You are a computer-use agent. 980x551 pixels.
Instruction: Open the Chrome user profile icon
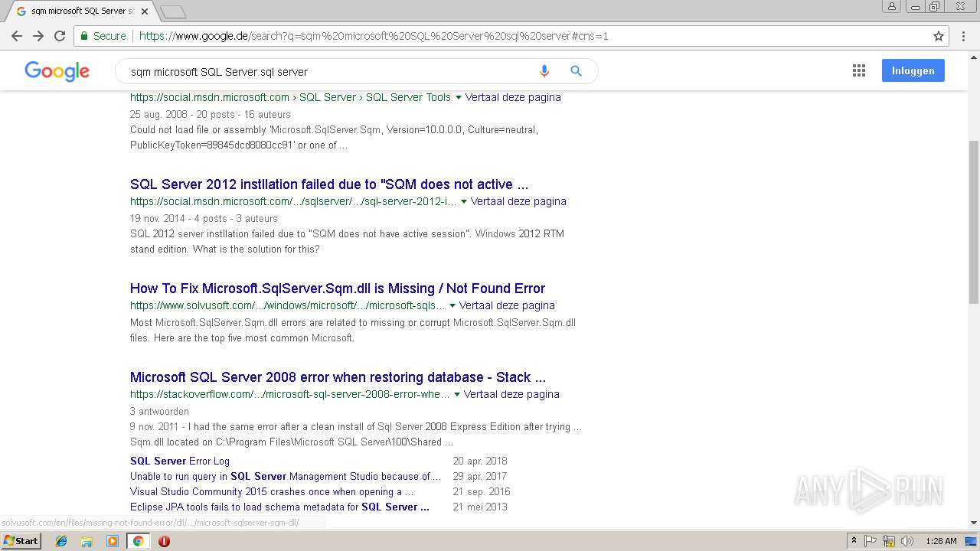892,6
